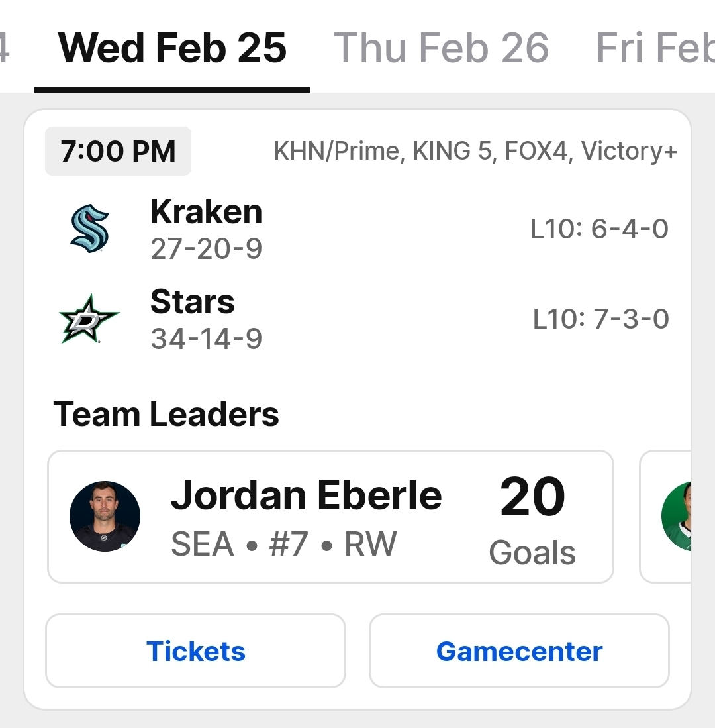Tap the 7:00 PM game time badge
The width and height of the screenshot is (715, 728).
pyautogui.click(x=118, y=152)
